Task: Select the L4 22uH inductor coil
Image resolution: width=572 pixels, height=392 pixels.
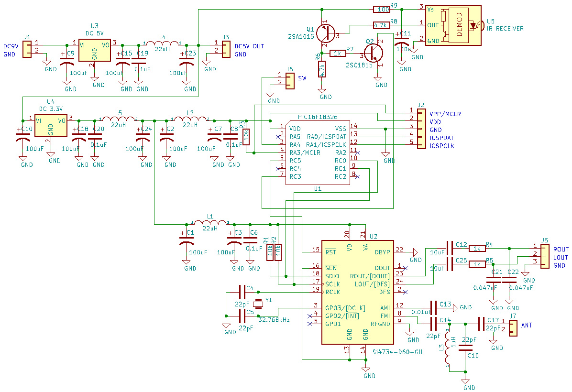Action: [163, 44]
